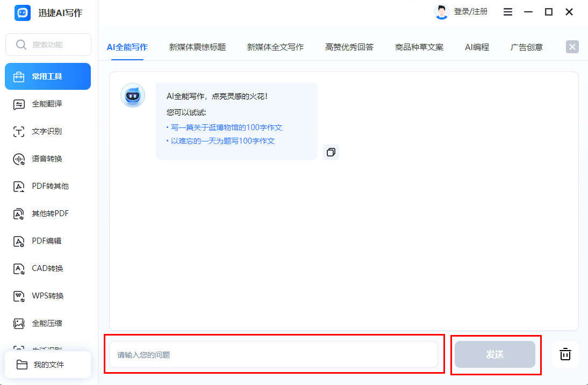
Task: Click the AI robot avatar in chat
Action: pos(132,95)
